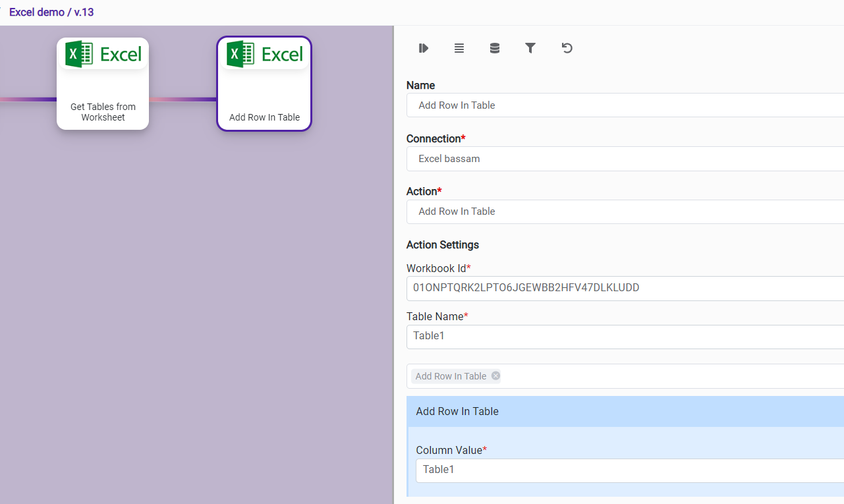Select the Get Tables from Worksheet node label
Image resolution: width=844 pixels, height=504 pixels.
point(103,112)
